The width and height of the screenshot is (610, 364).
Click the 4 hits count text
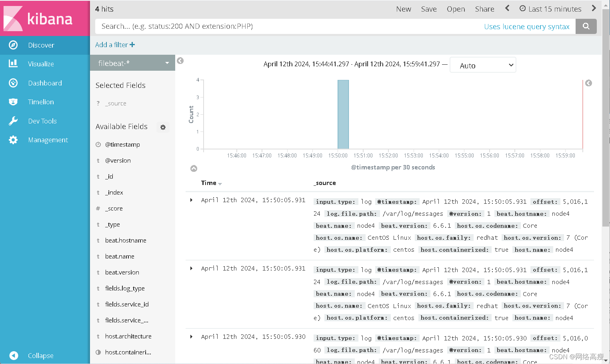104,9
